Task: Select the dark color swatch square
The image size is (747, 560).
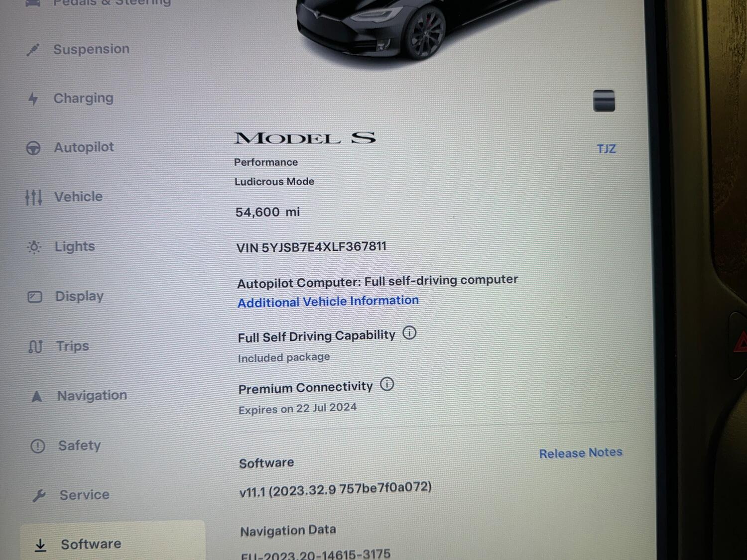Action: coord(604,101)
